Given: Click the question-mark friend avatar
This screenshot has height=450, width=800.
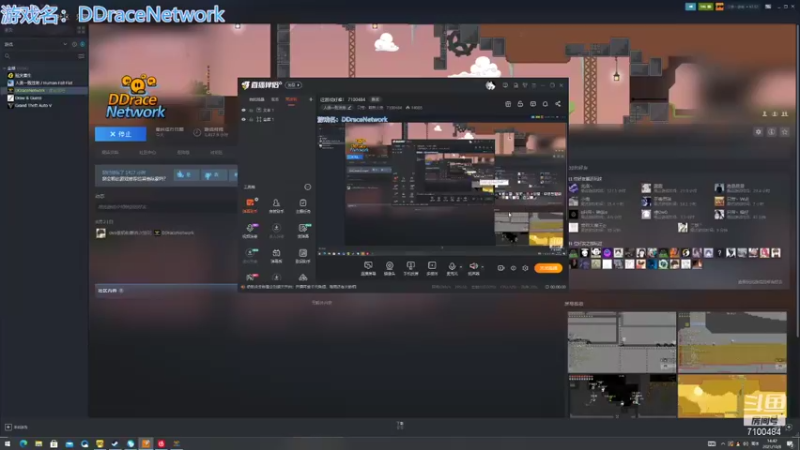Looking at the screenshot, I should coord(719,253).
